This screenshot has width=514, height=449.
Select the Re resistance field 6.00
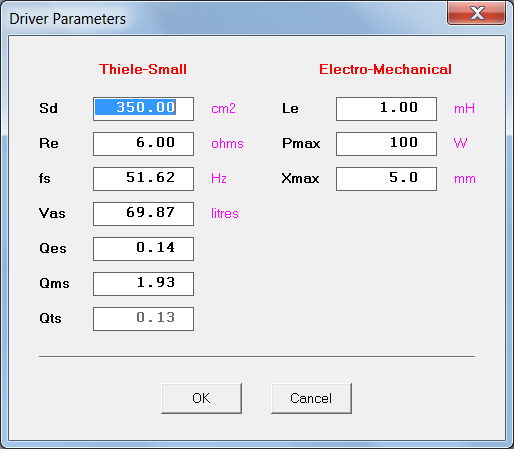click(x=143, y=144)
